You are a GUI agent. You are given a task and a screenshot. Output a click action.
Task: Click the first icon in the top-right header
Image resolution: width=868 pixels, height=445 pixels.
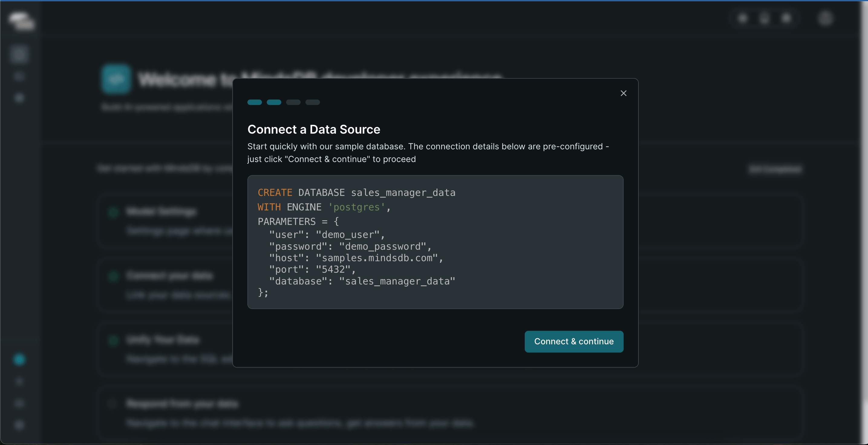pos(742,18)
